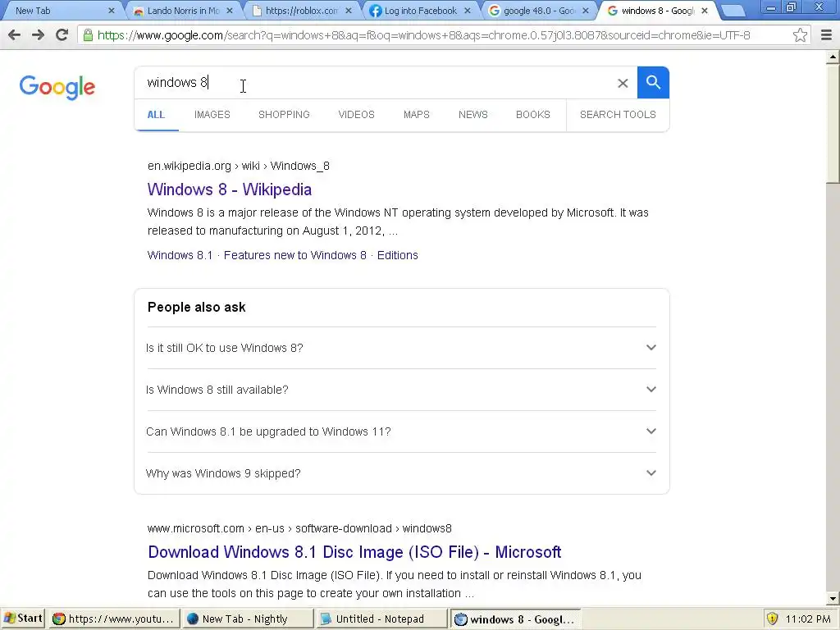Select the BOOKS search filter
Viewport: 840px width, 630px height.
click(533, 115)
